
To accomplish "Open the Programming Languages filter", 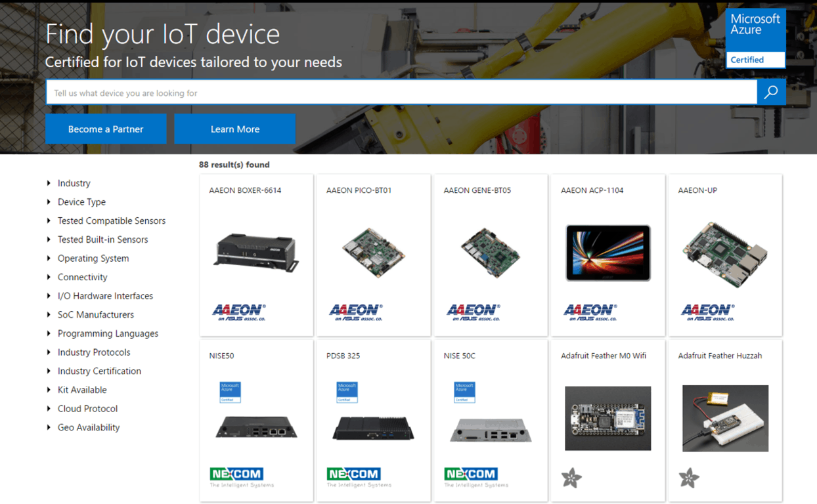I will coord(108,333).
